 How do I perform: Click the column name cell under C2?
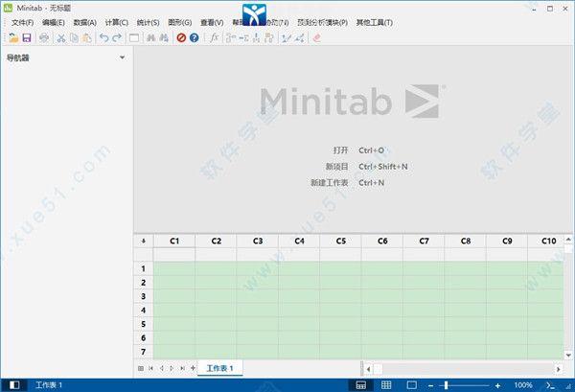(x=216, y=254)
